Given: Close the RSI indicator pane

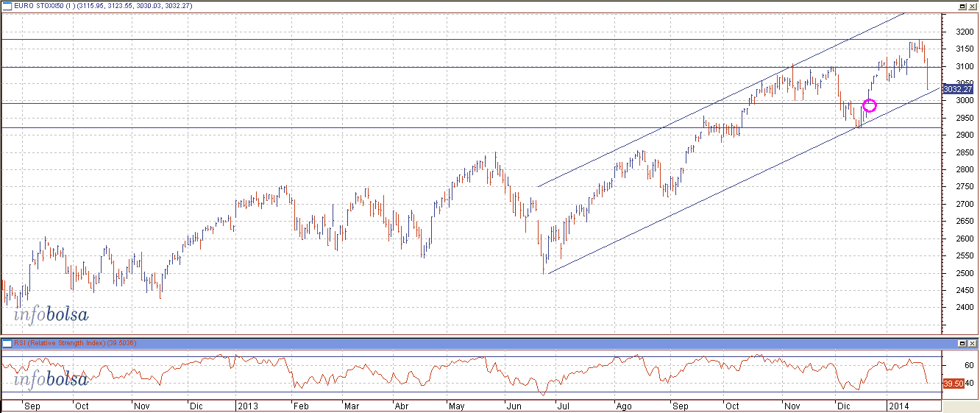Looking at the screenshot, I should click(x=973, y=344).
